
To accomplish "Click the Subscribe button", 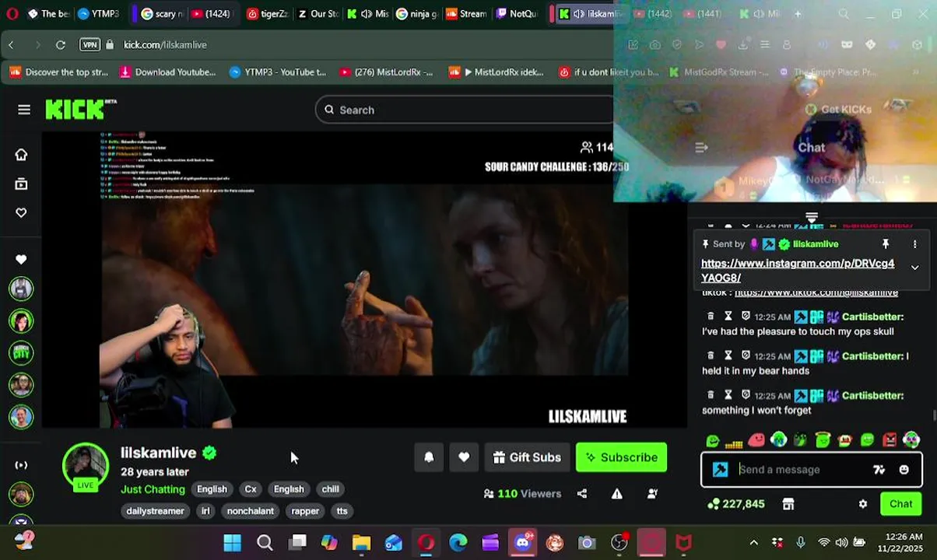I will pyautogui.click(x=621, y=457).
